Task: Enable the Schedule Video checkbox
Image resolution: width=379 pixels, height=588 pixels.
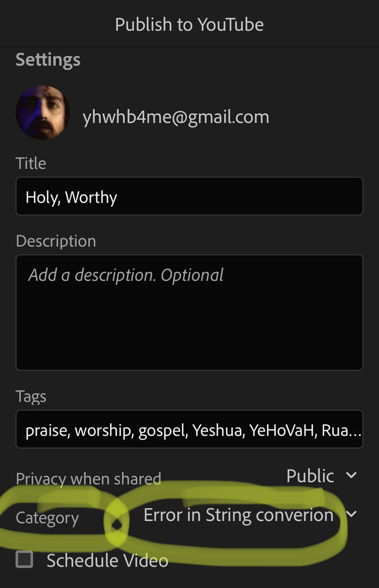Action: click(24, 559)
